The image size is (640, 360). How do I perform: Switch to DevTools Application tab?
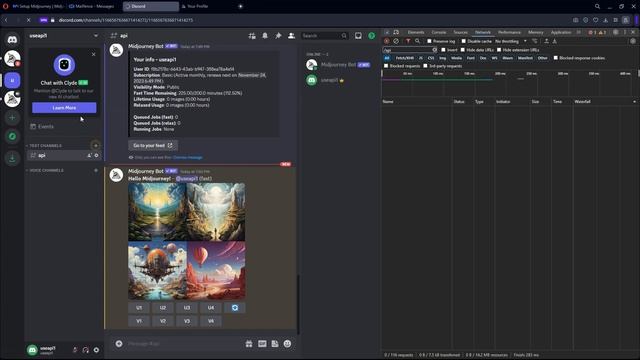[x=561, y=32]
